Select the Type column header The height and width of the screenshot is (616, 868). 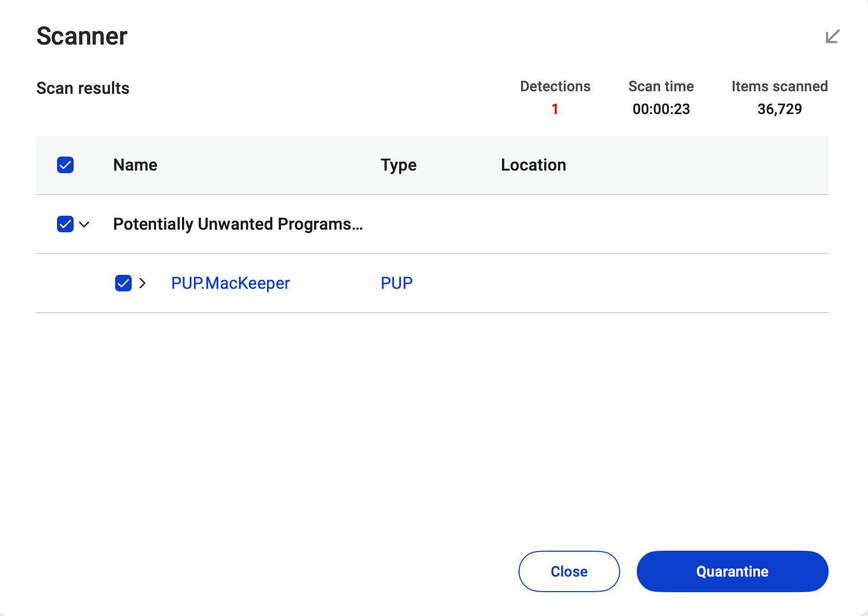coord(398,165)
